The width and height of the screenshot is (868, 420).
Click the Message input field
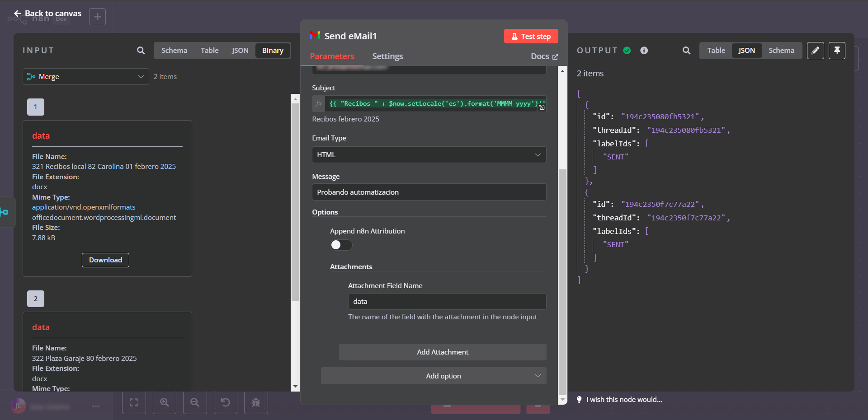tap(429, 192)
